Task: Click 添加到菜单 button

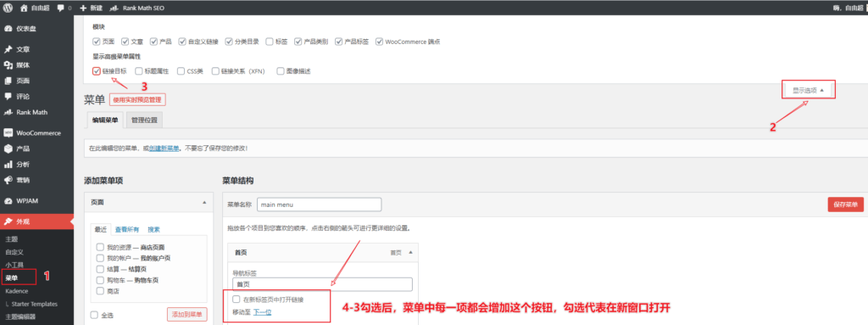Action: [x=187, y=315]
